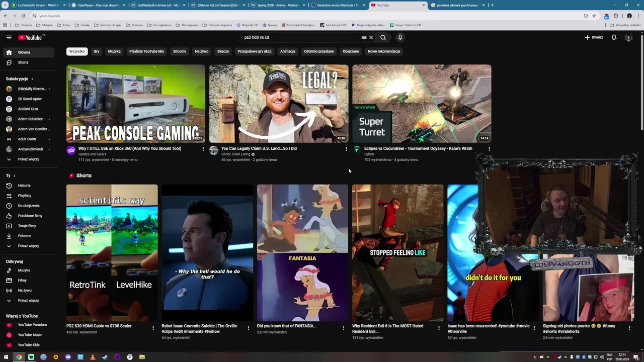The width and height of the screenshot is (644, 362).
Task: Open options menu for Claim U.S. Land video
Action: pyautogui.click(x=346, y=149)
